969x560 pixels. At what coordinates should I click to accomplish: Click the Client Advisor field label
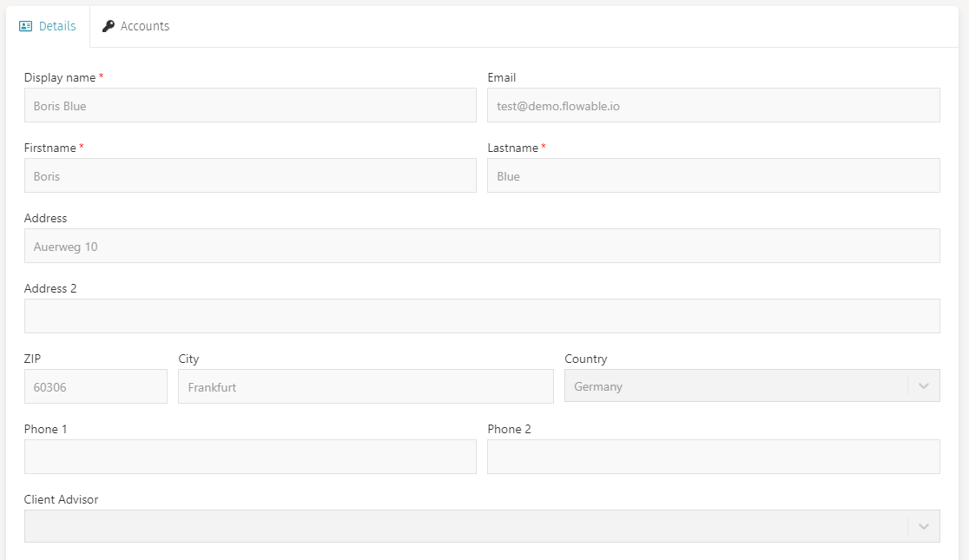pyautogui.click(x=61, y=499)
